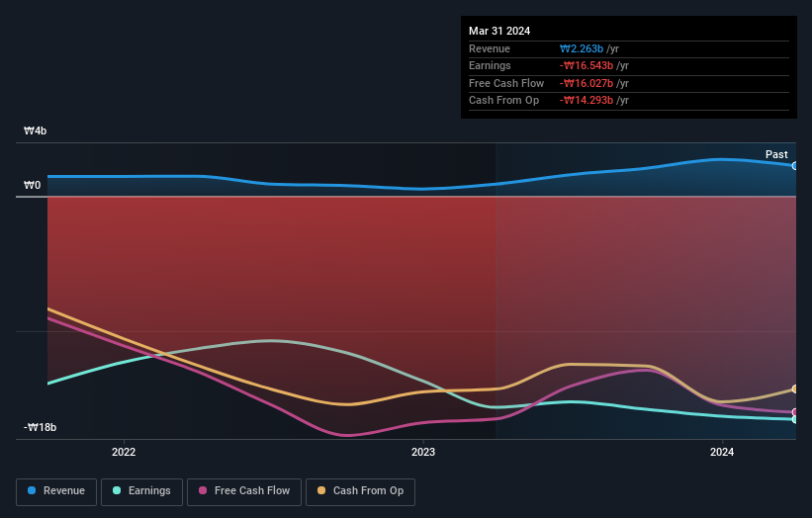The width and height of the screenshot is (812, 518).
Task: Click the Mar 31 2024 tooltip date
Action: point(499,31)
